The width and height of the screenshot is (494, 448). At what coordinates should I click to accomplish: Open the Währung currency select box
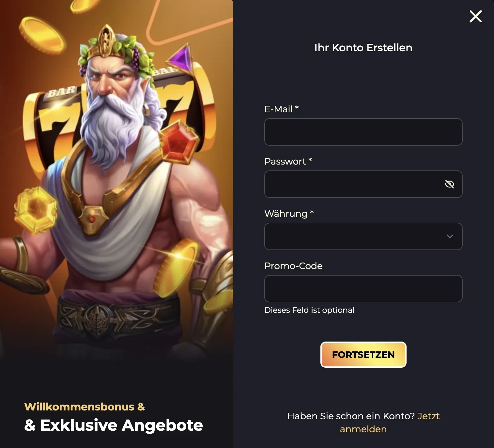pyautogui.click(x=363, y=236)
